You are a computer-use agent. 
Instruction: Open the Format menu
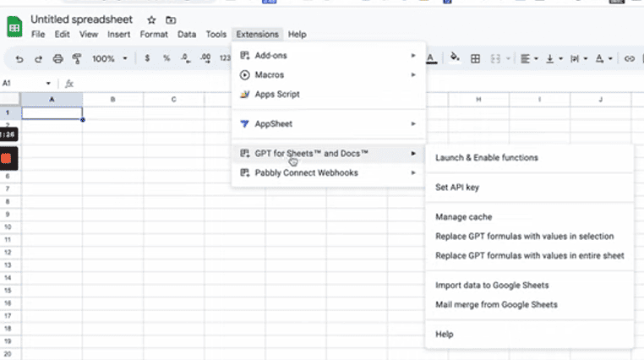pyautogui.click(x=154, y=35)
